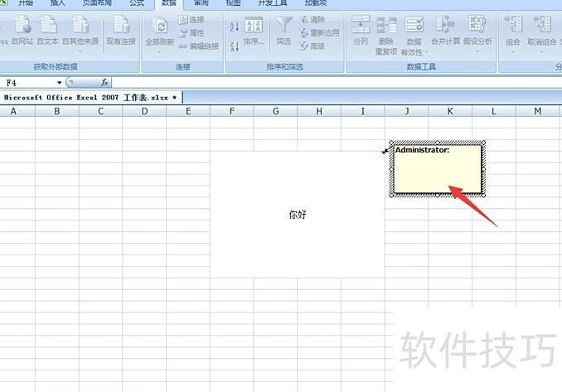Image resolution: width=562 pixels, height=392 pixels.
Task: Open the Name Box dropdown arrow
Action: click(59, 83)
